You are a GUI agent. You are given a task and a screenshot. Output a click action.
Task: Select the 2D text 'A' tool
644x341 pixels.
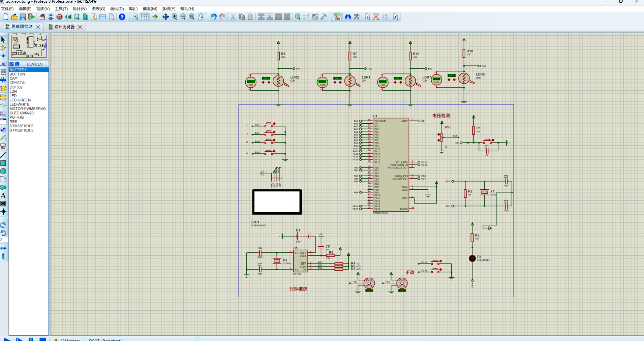(3, 195)
